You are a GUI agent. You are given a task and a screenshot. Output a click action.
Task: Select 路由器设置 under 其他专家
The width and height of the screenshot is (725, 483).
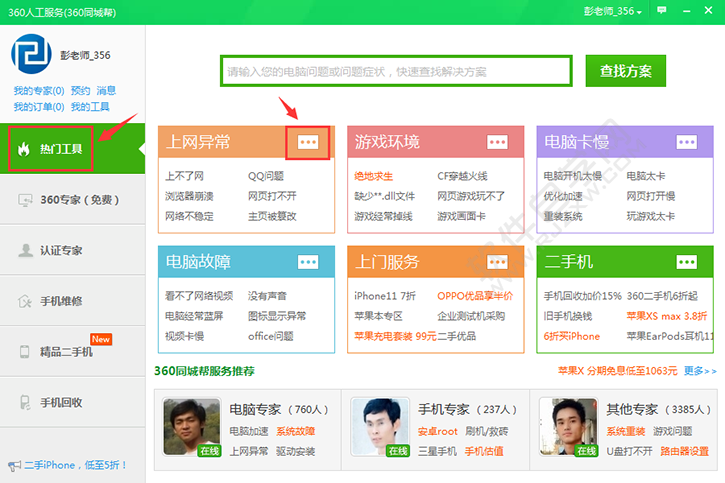[685, 451]
